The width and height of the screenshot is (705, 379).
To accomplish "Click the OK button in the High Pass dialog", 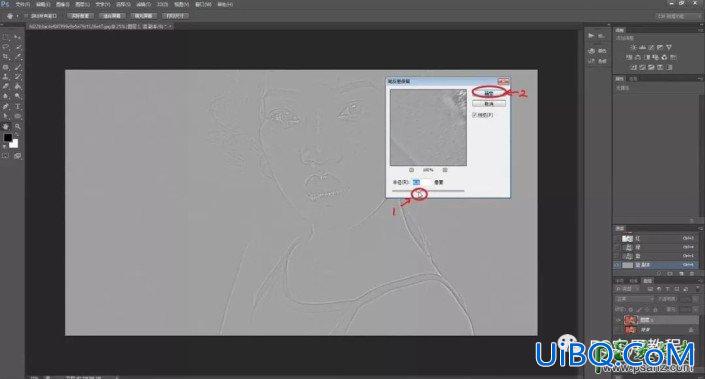I will pyautogui.click(x=489, y=93).
